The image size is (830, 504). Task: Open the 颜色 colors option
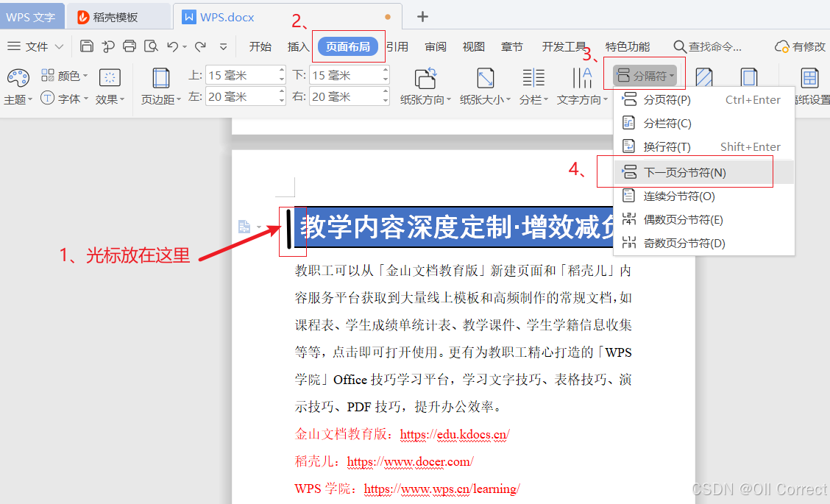click(x=64, y=75)
